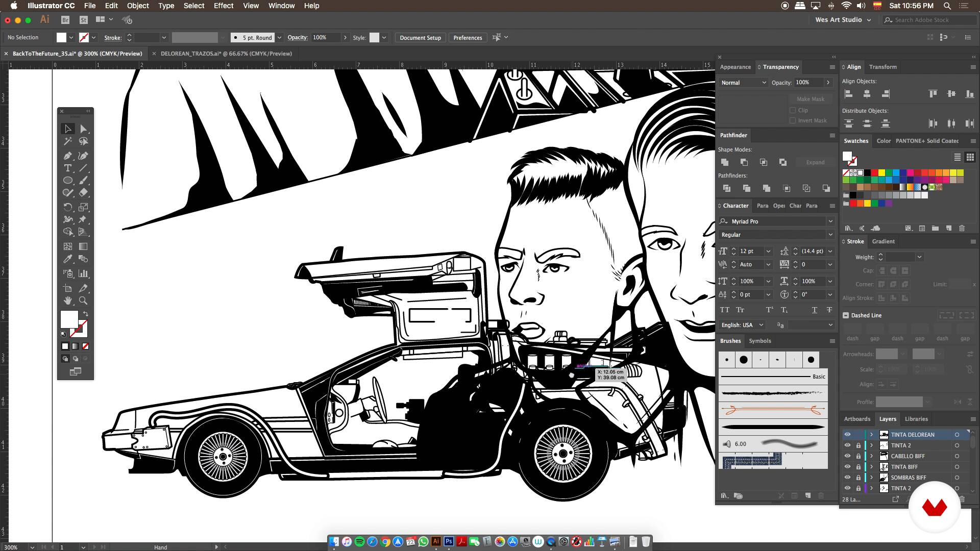Viewport: 980px width, 551px height.
Task: Click Pathfinder Divide icon
Action: pos(726,188)
